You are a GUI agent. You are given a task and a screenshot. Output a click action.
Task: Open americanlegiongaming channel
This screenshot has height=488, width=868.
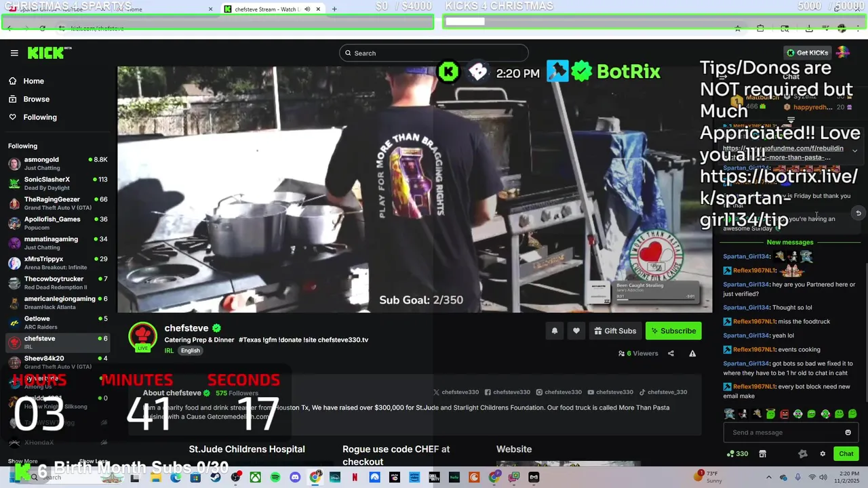tap(58, 302)
